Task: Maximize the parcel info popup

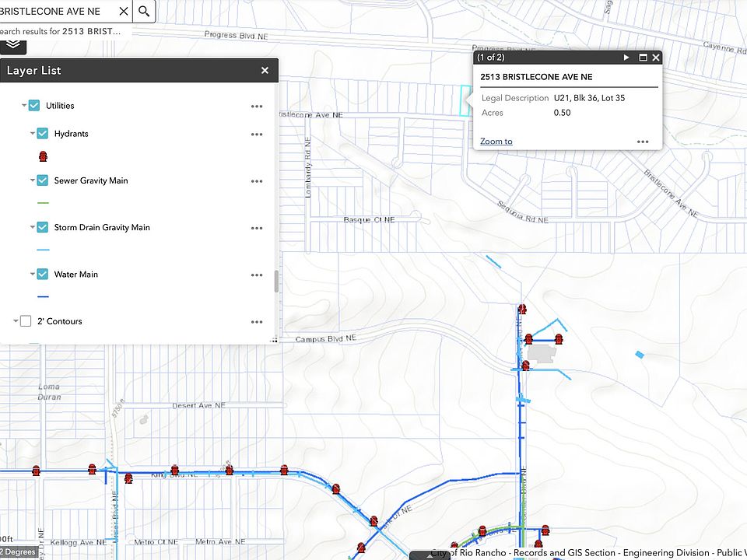Action: [x=643, y=58]
